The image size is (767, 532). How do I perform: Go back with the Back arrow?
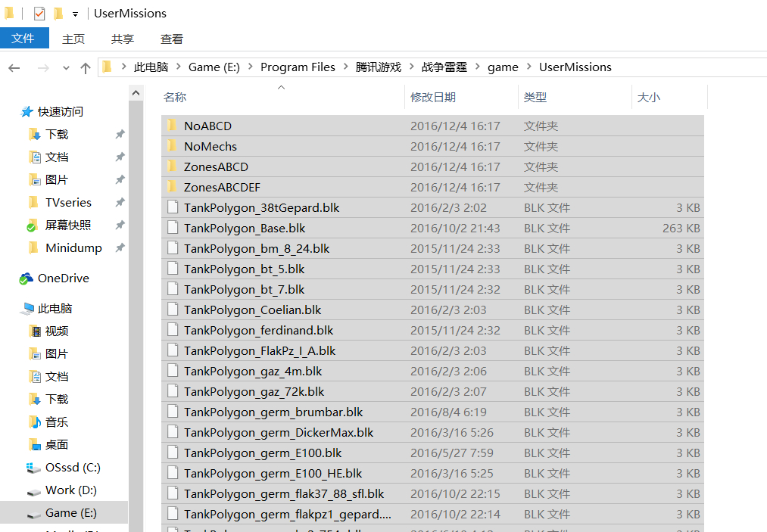click(x=14, y=67)
